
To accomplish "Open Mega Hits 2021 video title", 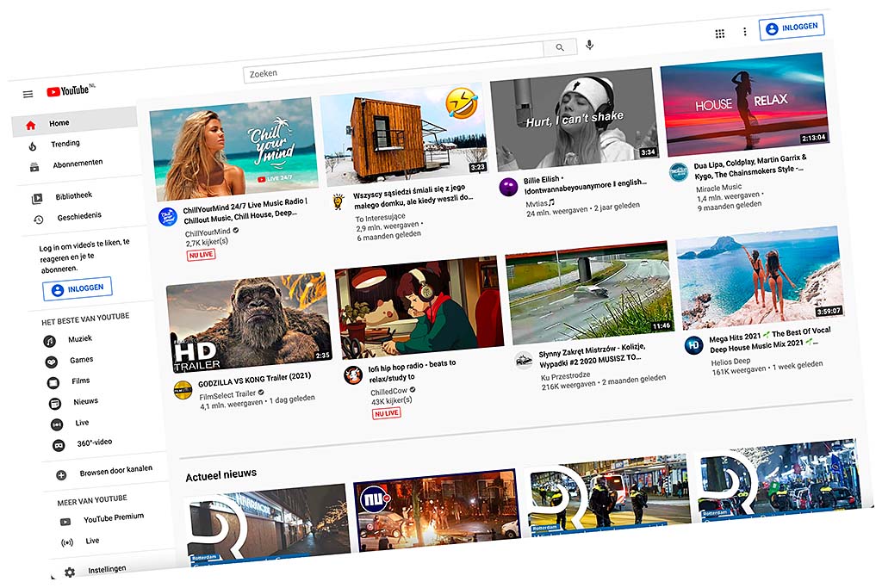I will [x=770, y=339].
